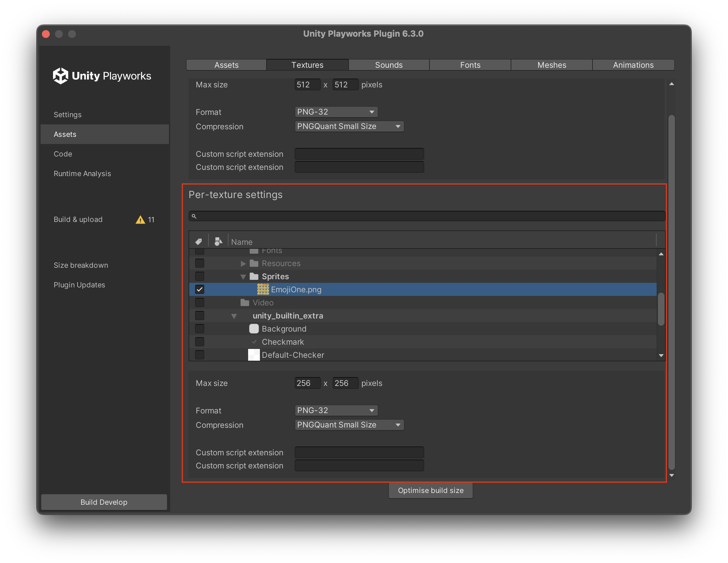This screenshot has height=563, width=728.
Task: Click the EmojiOne.png texture thumbnail
Action: [x=263, y=289]
